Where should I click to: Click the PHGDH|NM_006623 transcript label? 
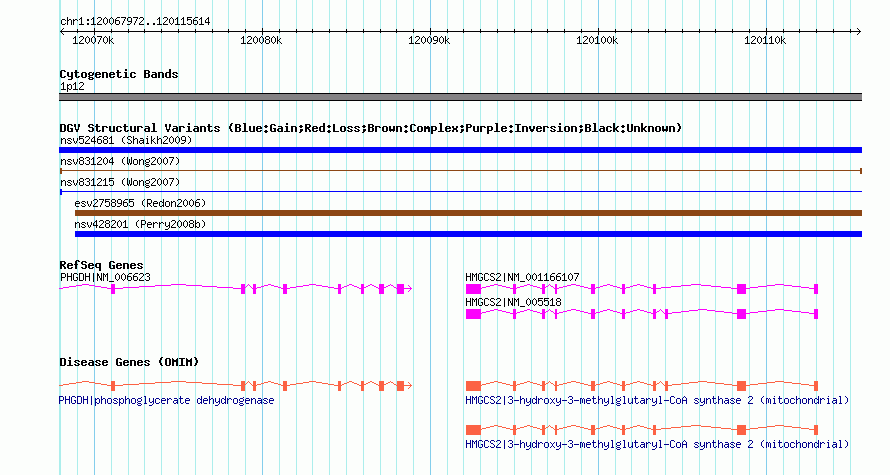coord(106,278)
